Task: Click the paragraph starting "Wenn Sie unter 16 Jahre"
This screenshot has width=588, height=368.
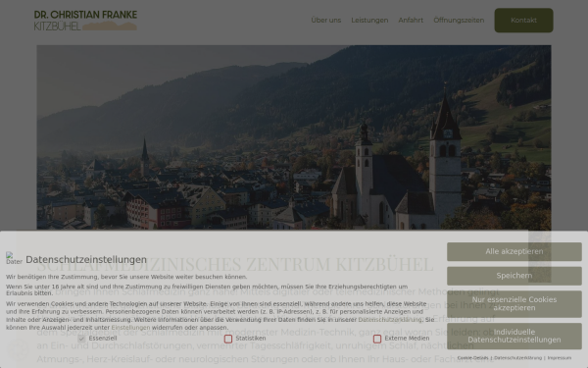Action: coord(207,289)
